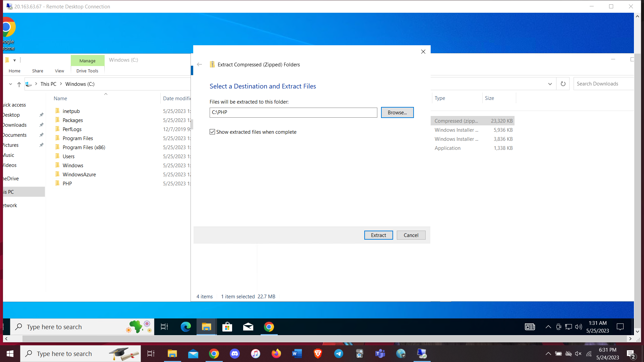The width and height of the screenshot is (644, 362).
Task: Click the destination folder path field
Action: 293,113
